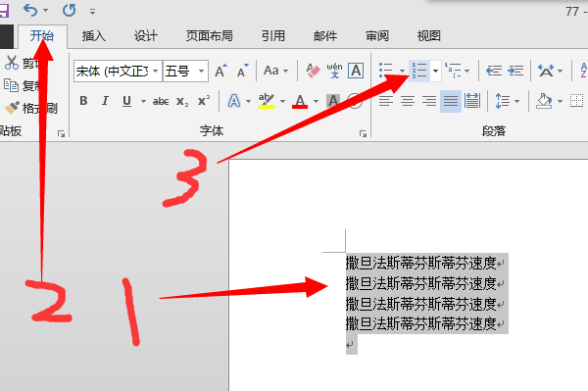Open the 引用 tab
588x391 pixels.
(273, 36)
